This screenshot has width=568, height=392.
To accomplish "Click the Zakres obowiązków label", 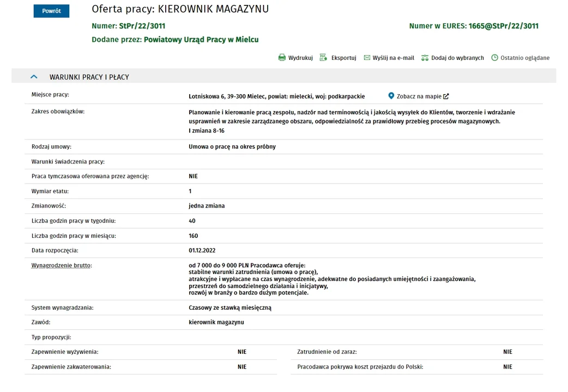I will point(58,112).
